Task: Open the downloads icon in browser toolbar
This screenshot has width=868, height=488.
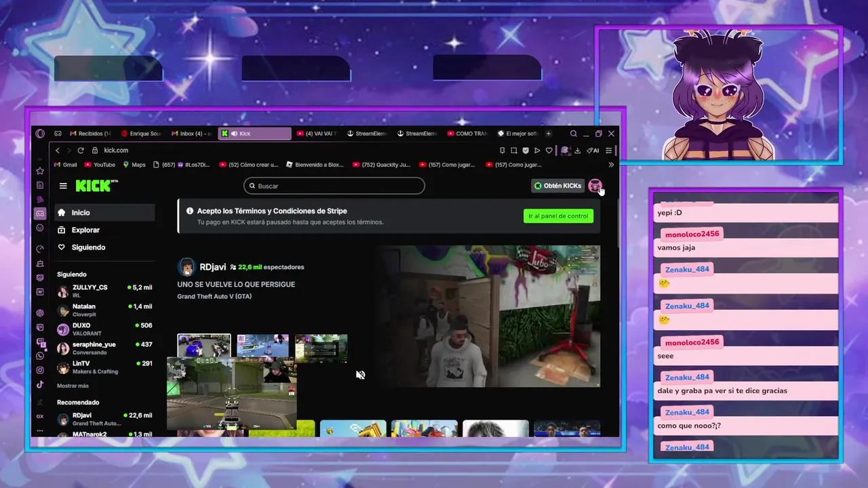Action: click(578, 150)
